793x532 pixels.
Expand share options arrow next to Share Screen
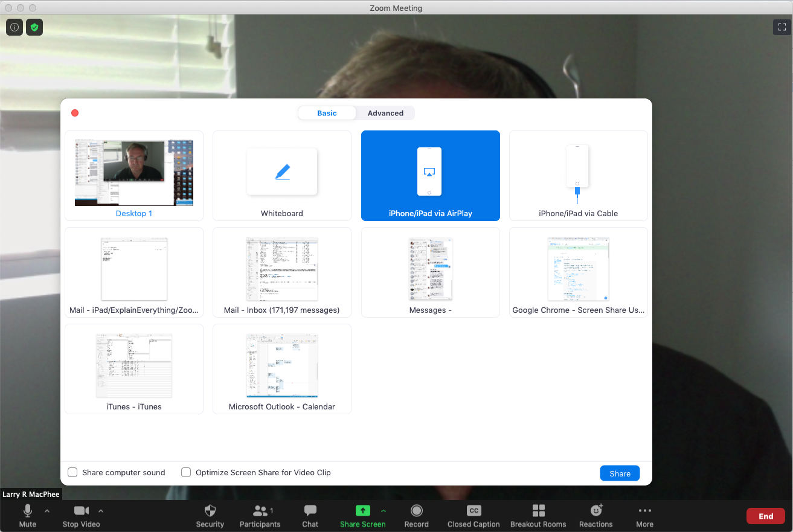(384, 511)
